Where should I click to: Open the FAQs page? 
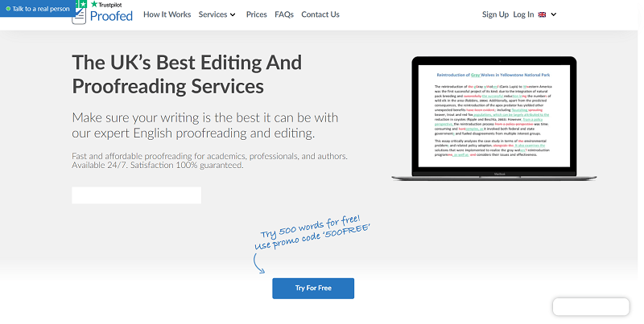(x=283, y=14)
